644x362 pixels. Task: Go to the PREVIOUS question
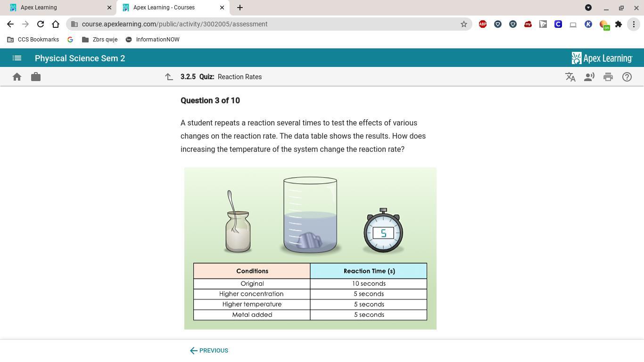209,351
